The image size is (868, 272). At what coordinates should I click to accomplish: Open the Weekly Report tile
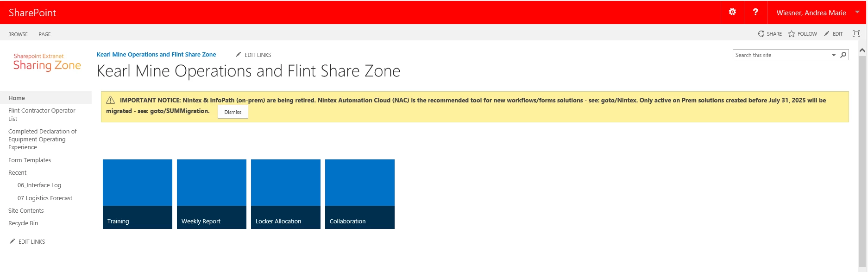point(212,194)
